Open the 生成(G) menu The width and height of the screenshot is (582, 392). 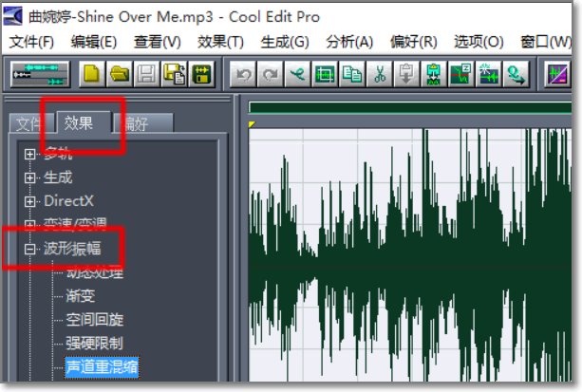point(285,42)
